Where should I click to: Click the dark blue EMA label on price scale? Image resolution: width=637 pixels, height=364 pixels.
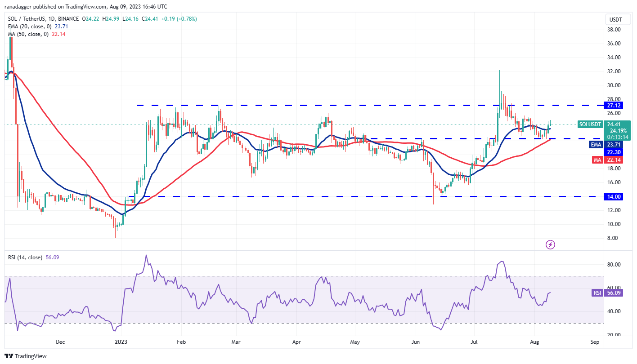[x=595, y=144]
